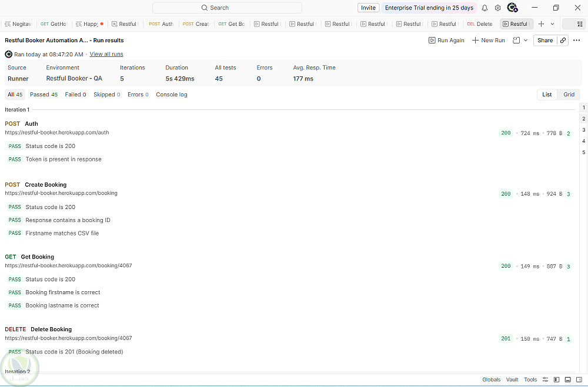Click the export results icon

coord(516,41)
